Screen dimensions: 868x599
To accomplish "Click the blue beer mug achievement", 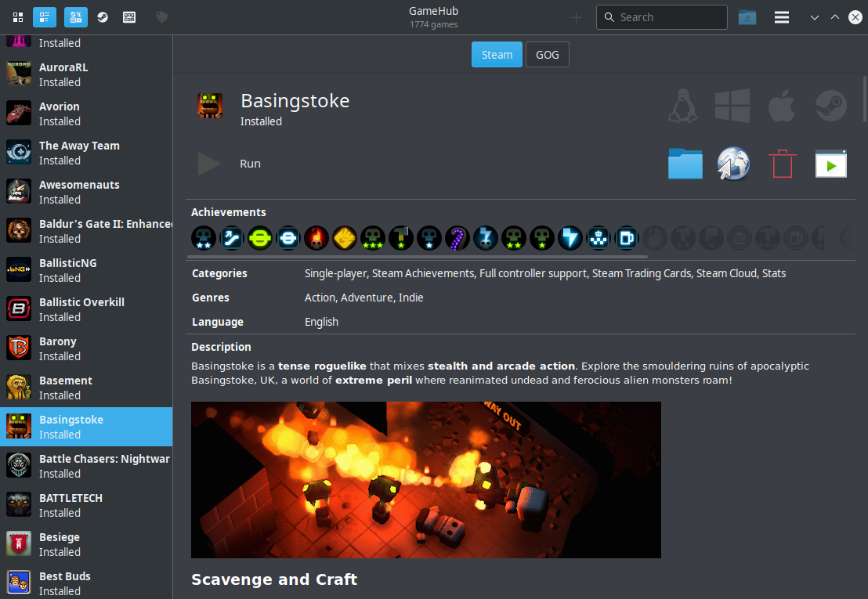I will [x=627, y=238].
